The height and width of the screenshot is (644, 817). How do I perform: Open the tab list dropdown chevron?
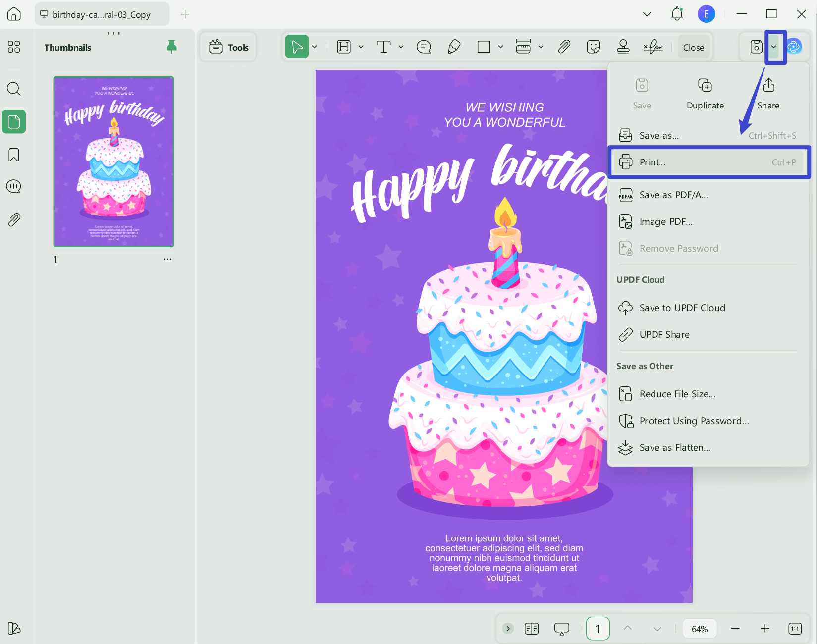click(x=647, y=14)
